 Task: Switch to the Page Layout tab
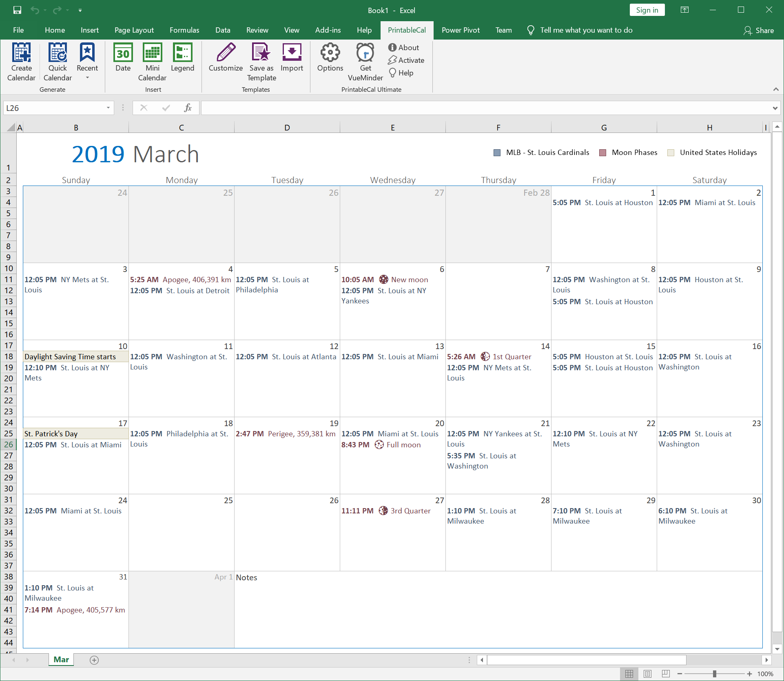[134, 30]
